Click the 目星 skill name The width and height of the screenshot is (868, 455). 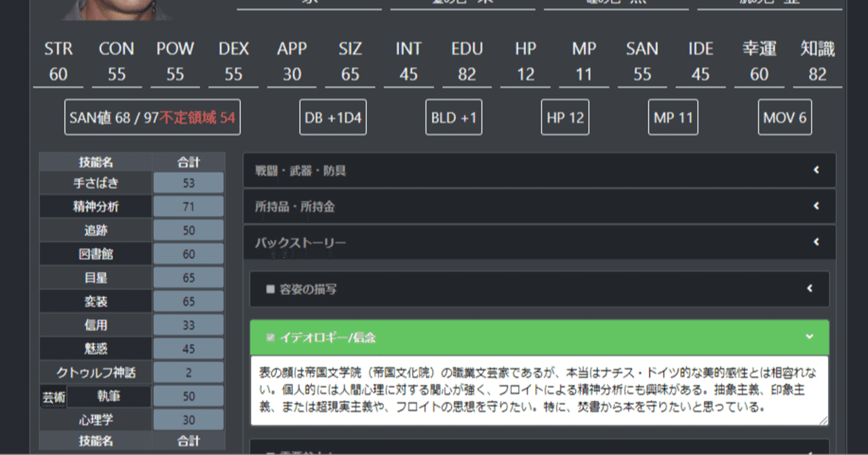[x=96, y=278]
